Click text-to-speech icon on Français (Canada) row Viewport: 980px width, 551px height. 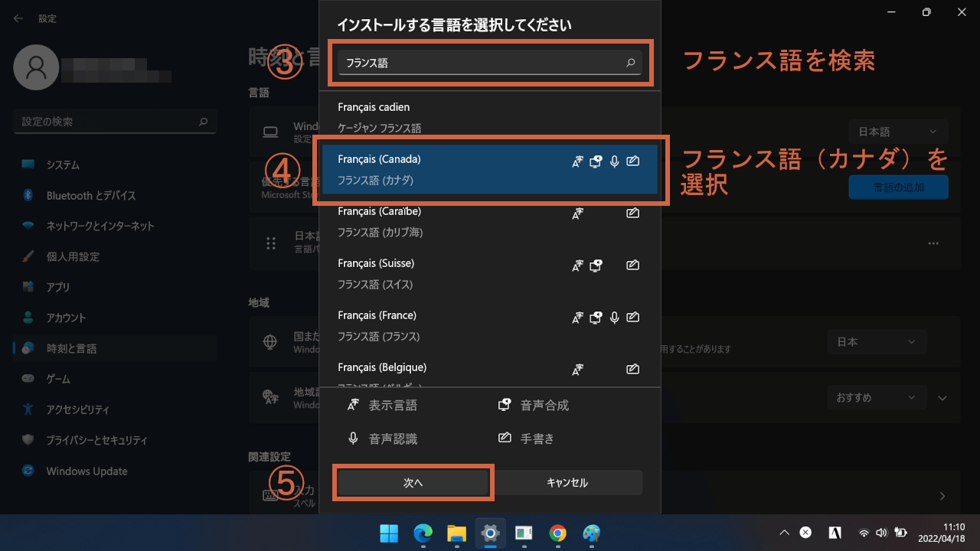(x=596, y=161)
